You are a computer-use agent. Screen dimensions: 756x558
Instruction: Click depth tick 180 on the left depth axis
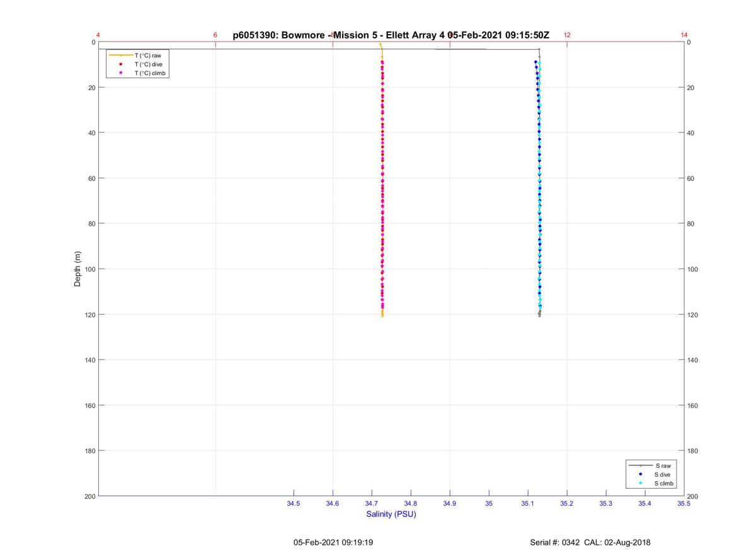pyautogui.click(x=89, y=451)
